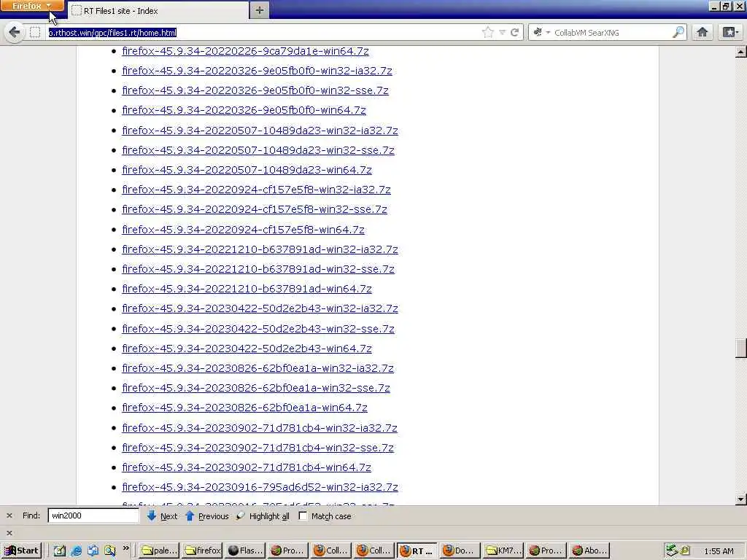
Task: Enable the Match case checkbox
Action: pyautogui.click(x=303, y=516)
